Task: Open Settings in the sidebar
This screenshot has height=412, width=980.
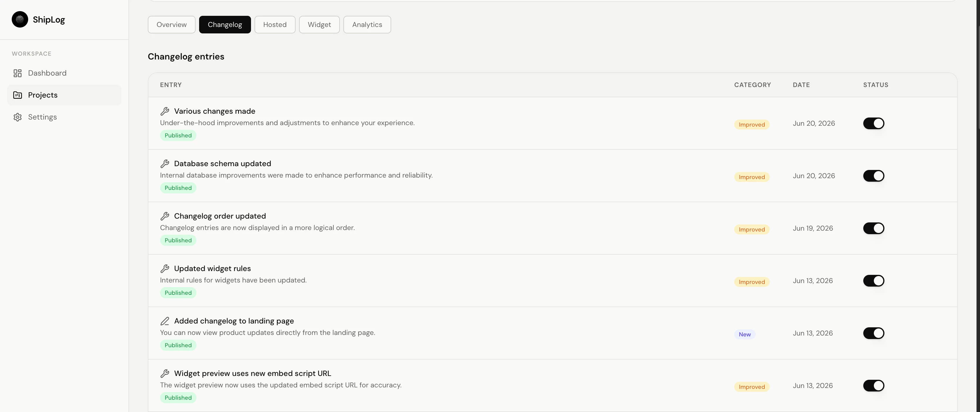Action: pyautogui.click(x=64, y=117)
